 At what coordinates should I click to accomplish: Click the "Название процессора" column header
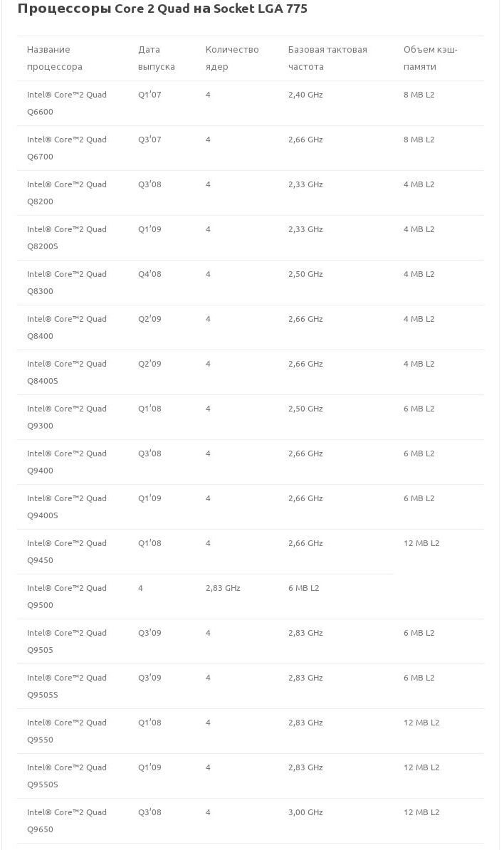(55, 58)
